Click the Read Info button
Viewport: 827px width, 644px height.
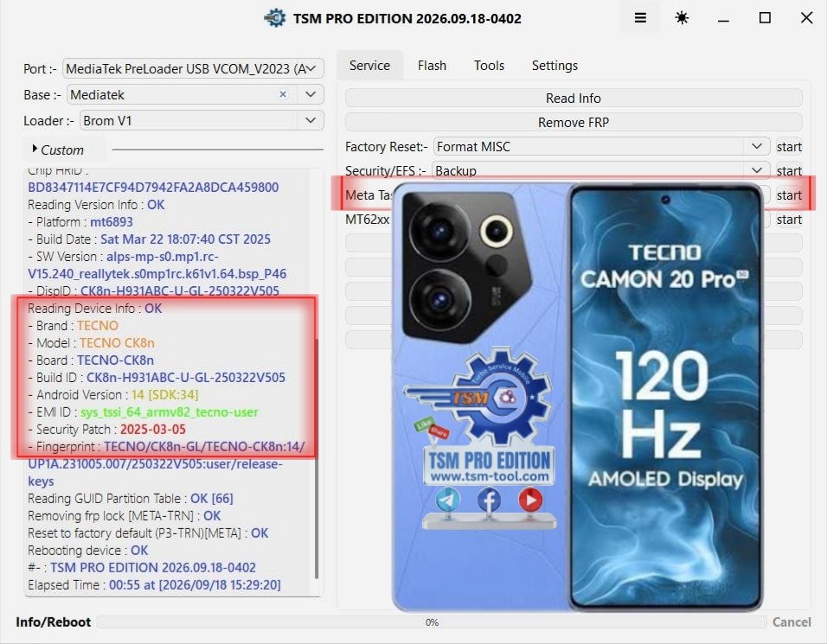click(x=574, y=98)
